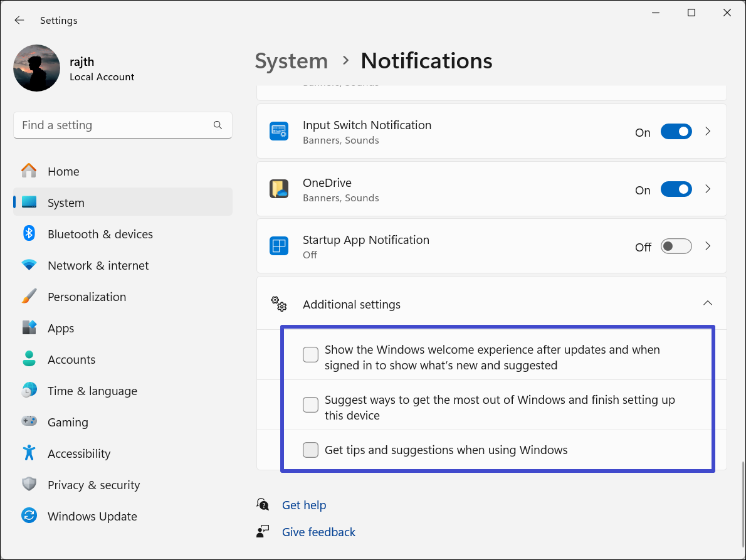The width and height of the screenshot is (746, 560).
Task: Collapse the Additional settings section
Action: pos(708,304)
